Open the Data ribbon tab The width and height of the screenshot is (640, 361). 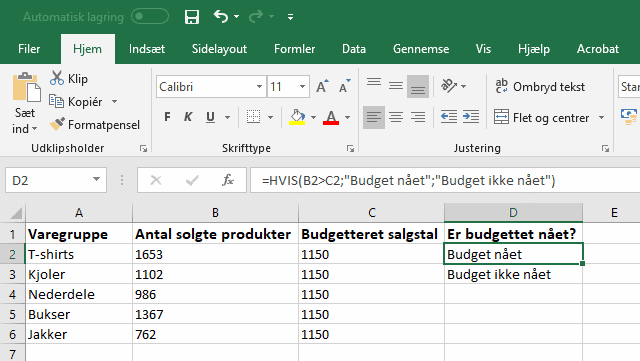(x=354, y=49)
